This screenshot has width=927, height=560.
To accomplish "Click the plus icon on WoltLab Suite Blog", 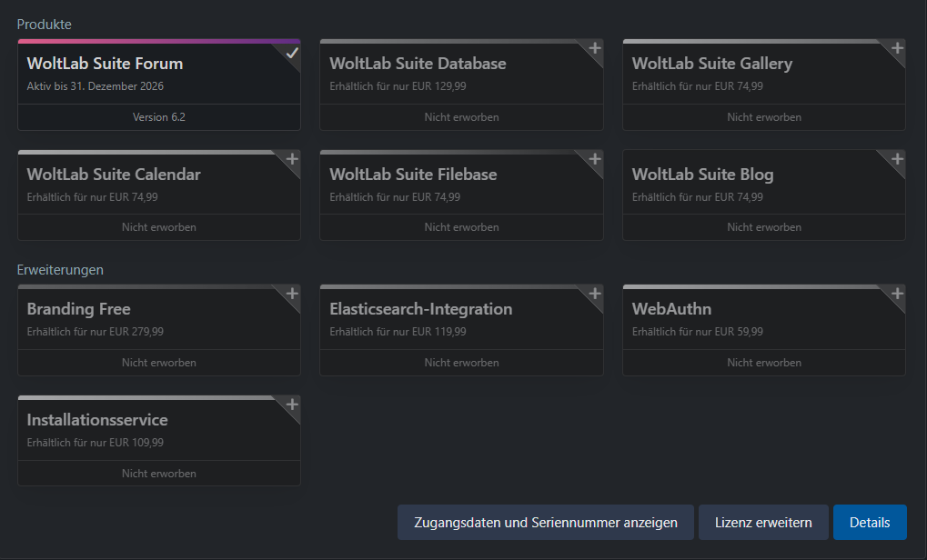I will (897, 159).
